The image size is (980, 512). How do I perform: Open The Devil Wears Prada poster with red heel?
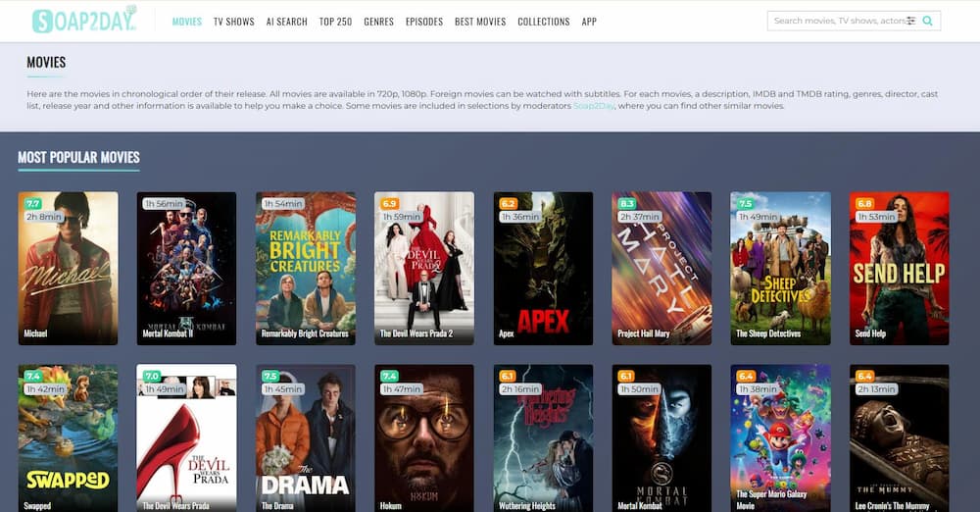tap(187, 438)
